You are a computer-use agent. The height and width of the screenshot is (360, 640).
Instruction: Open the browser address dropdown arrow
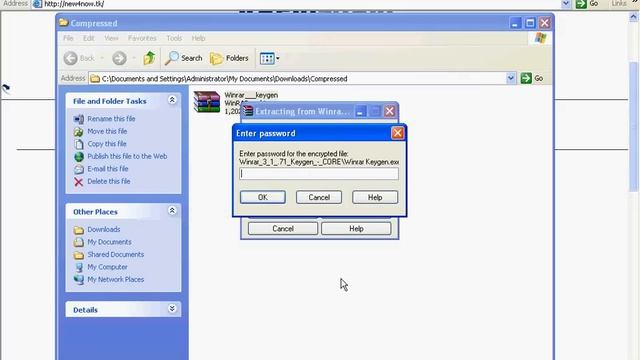[x=566, y=4]
